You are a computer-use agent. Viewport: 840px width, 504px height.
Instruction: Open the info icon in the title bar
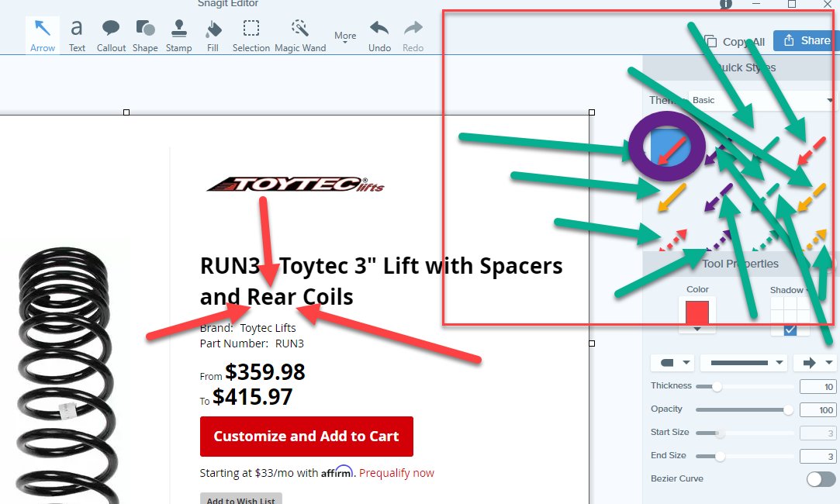(x=726, y=4)
